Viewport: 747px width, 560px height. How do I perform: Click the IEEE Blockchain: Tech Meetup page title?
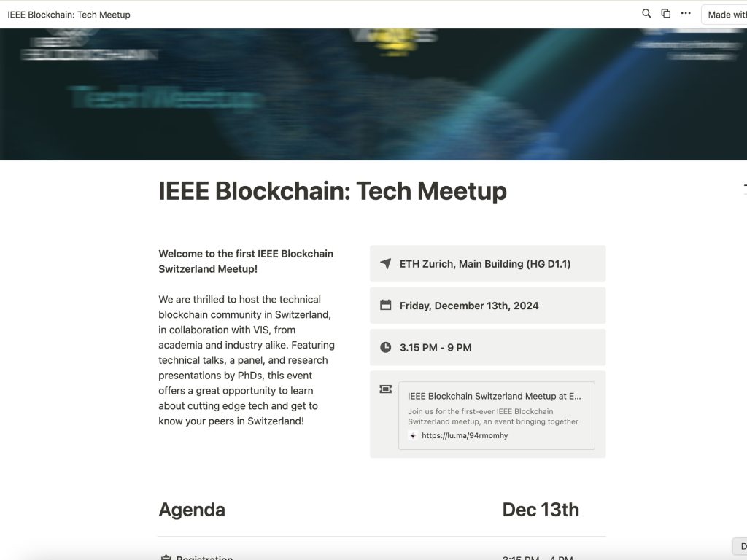coord(333,191)
